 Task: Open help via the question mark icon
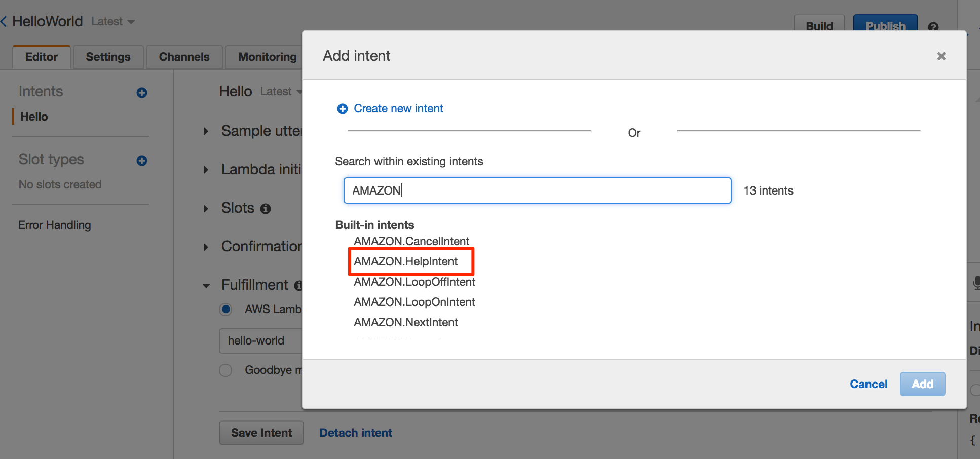click(934, 27)
